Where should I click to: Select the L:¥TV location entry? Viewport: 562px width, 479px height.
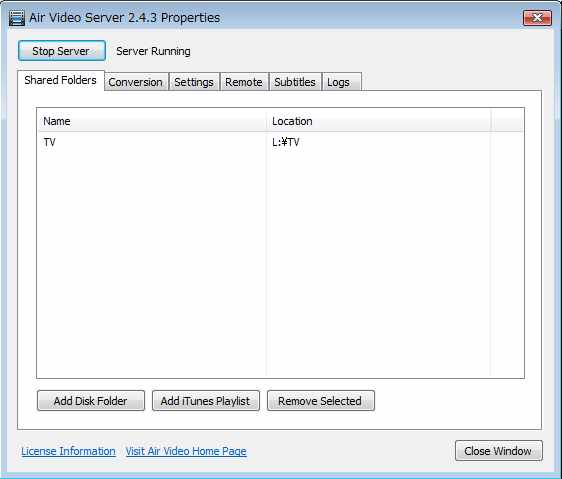286,142
